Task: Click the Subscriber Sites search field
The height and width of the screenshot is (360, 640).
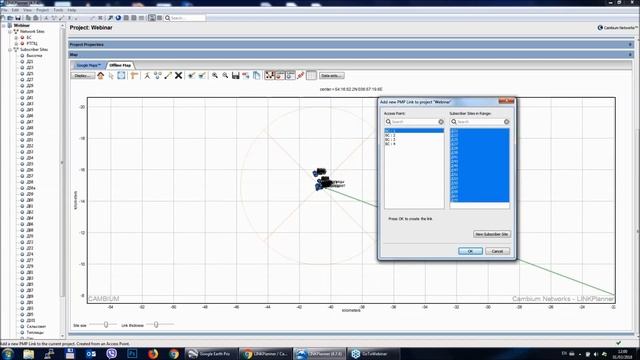Action: point(480,122)
